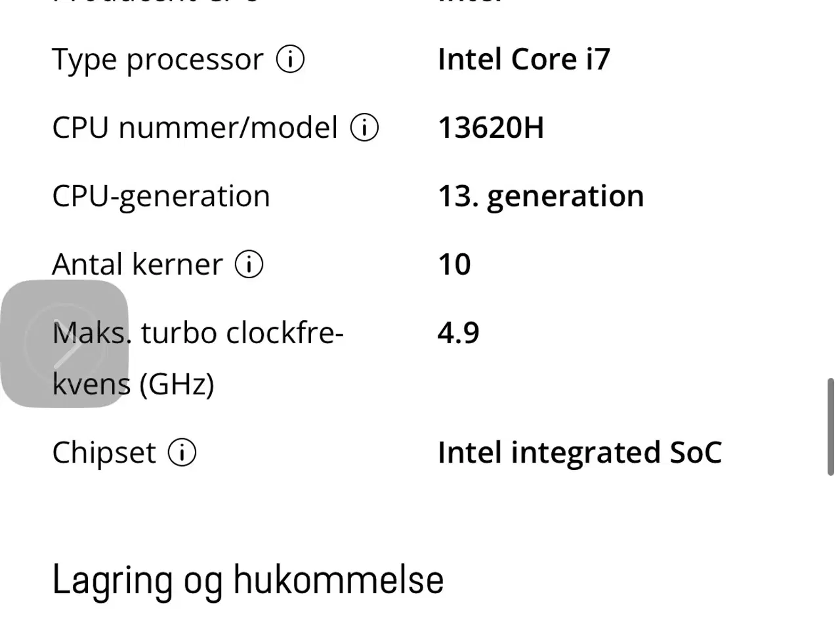Click the Antal kerner label
This screenshot has width=840, height=630.
137,264
